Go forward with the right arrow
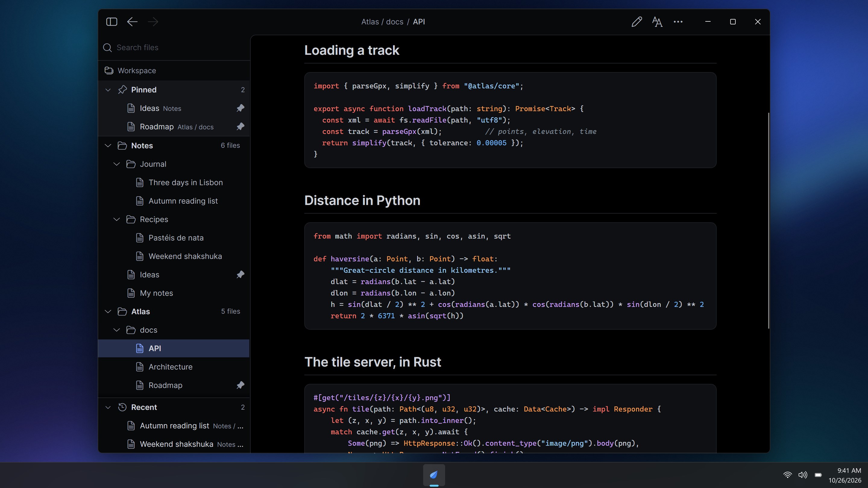 pos(153,22)
